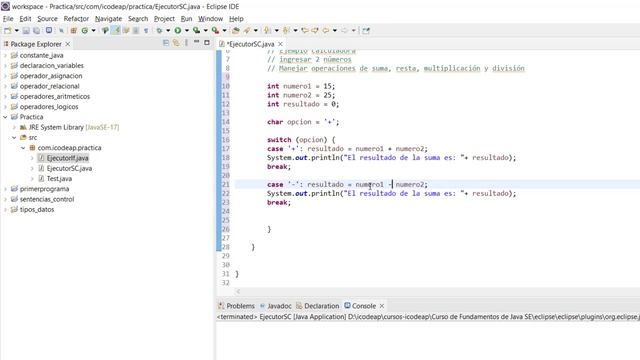Viewport: 640px width, 360px height.
Task: Close the EjecutorSC.java editor tab
Action: click(x=280, y=44)
